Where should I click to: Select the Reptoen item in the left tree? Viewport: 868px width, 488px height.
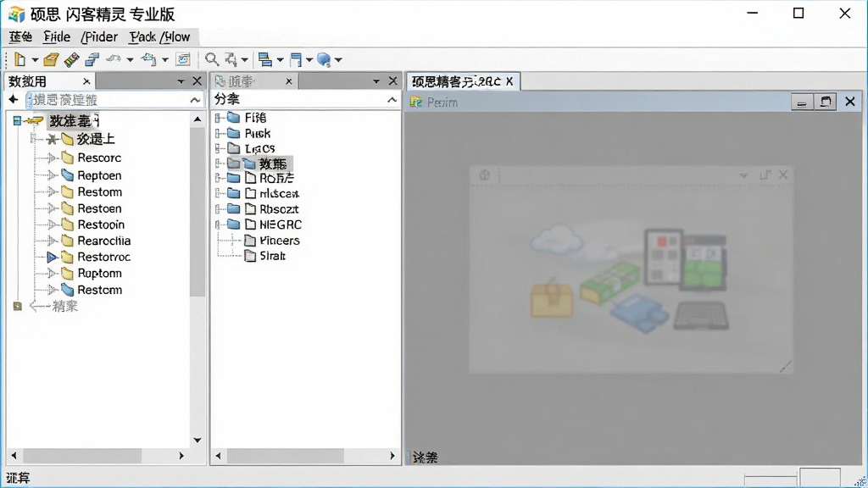point(100,176)
